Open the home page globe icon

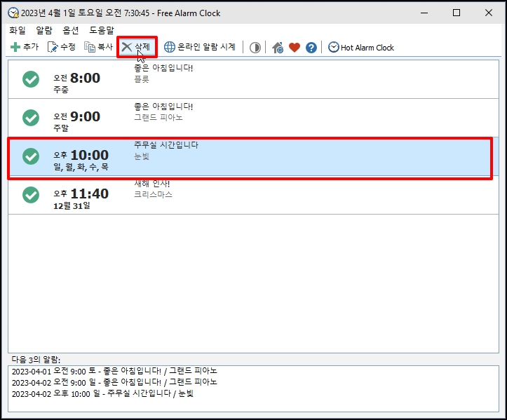(x=278, y=48)
